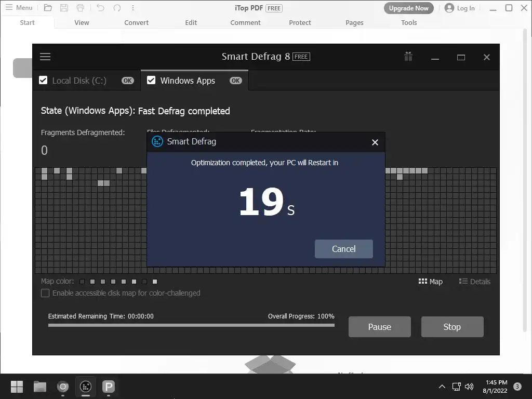Open the Comment tab in iTop PDF
The image size is (532, 399).
(245, 22)
